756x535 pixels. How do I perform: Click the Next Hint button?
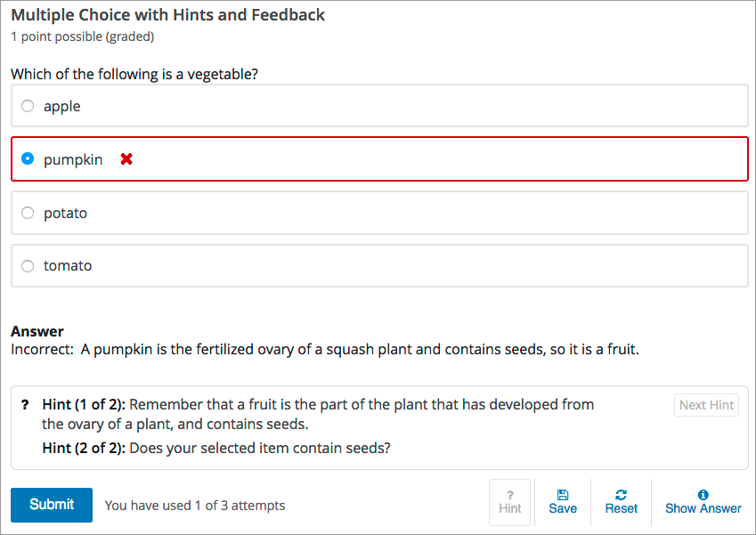tap(706, 405)
